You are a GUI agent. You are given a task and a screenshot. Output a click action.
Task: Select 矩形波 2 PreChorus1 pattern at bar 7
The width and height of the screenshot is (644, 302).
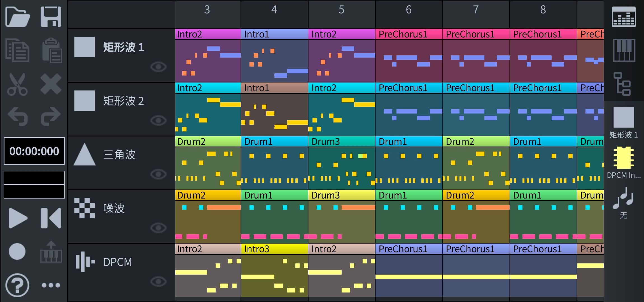pyautogui.click(x=476, y=109)
